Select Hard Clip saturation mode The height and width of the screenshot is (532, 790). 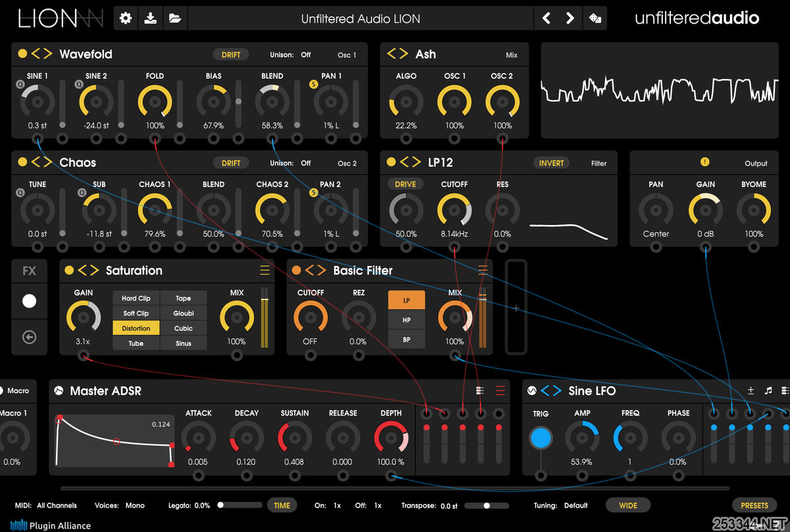[x=136, y=298]
